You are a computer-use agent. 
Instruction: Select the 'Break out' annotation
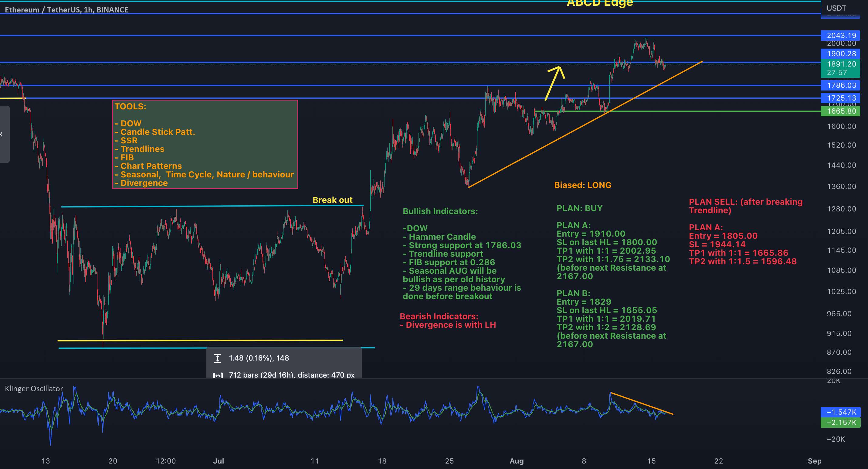coord(333,200)
